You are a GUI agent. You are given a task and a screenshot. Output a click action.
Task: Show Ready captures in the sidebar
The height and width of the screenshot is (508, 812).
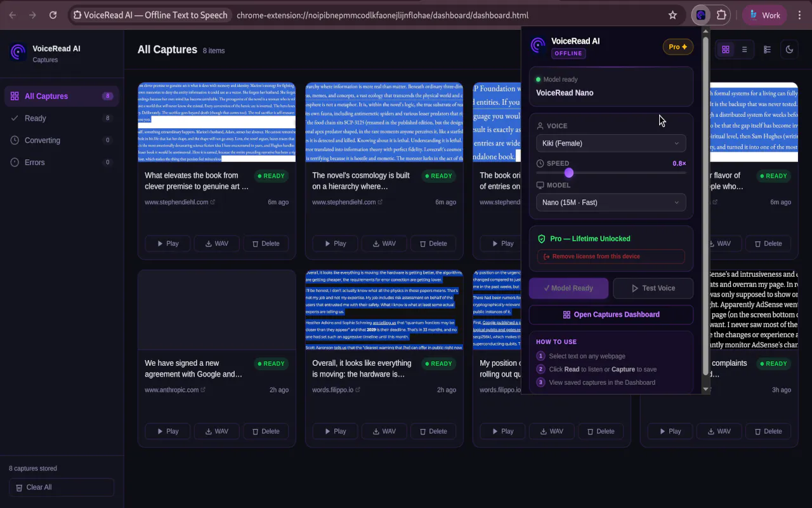(x=62, y=118)
